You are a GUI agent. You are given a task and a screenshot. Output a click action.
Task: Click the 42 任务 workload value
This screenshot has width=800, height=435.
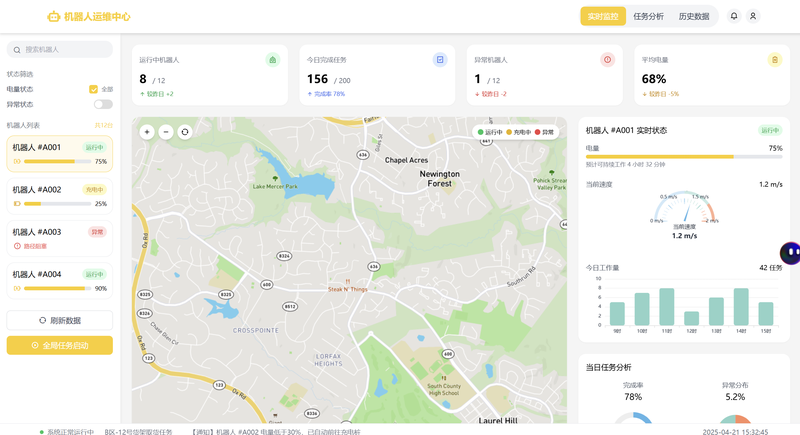click(770, 268)
